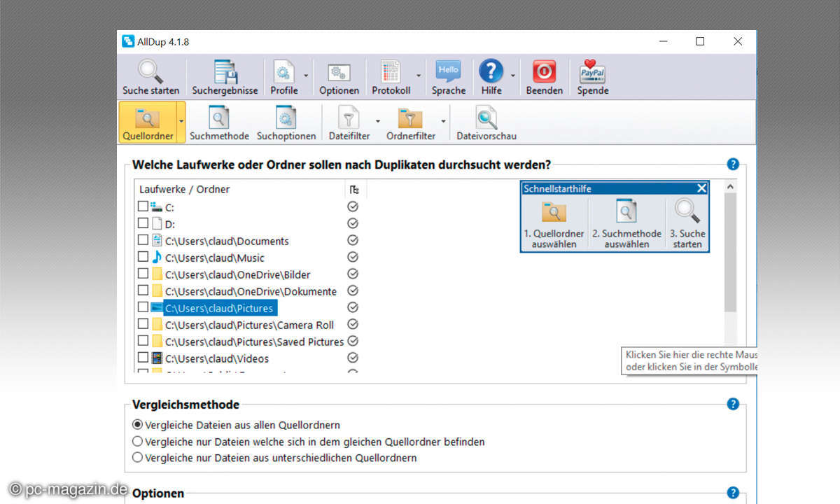Select the C:\Users\claud\Pictures row
Viewport: 840px width, 504px height.
219,308
